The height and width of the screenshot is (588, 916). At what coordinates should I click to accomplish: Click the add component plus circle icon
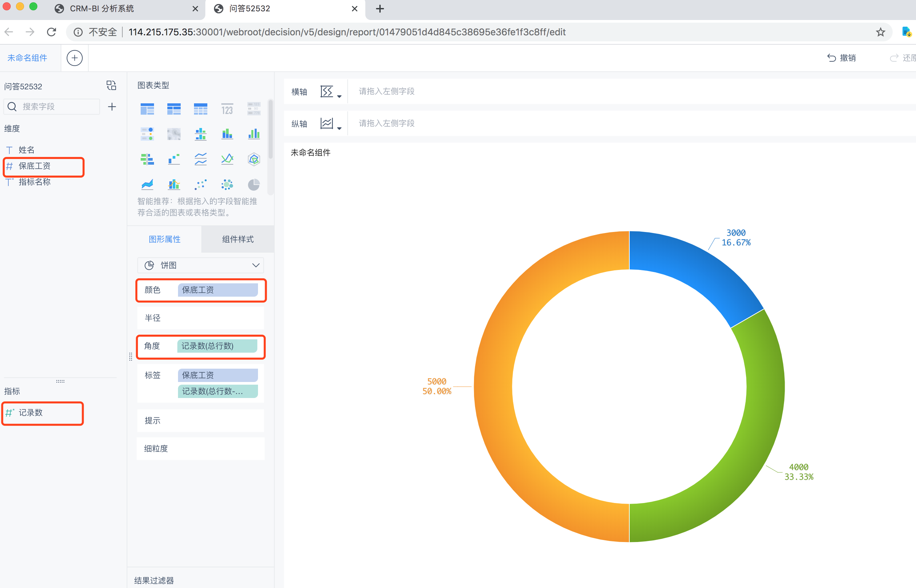click(74, 58)
